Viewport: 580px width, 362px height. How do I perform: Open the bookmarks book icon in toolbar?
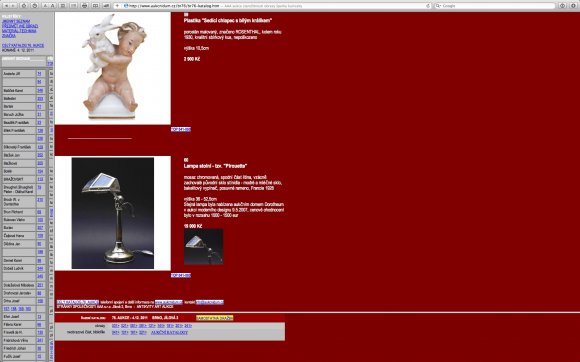(95, 6)
